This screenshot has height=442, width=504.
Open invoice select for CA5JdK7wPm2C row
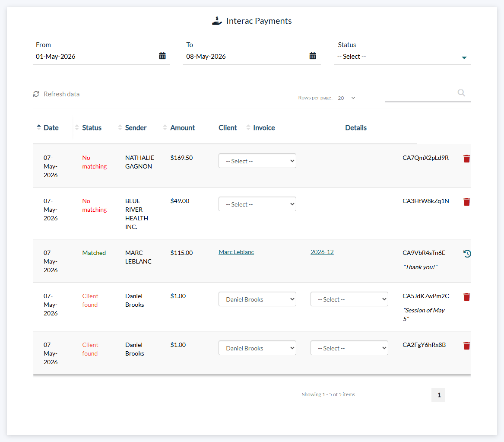pos(349,299)
